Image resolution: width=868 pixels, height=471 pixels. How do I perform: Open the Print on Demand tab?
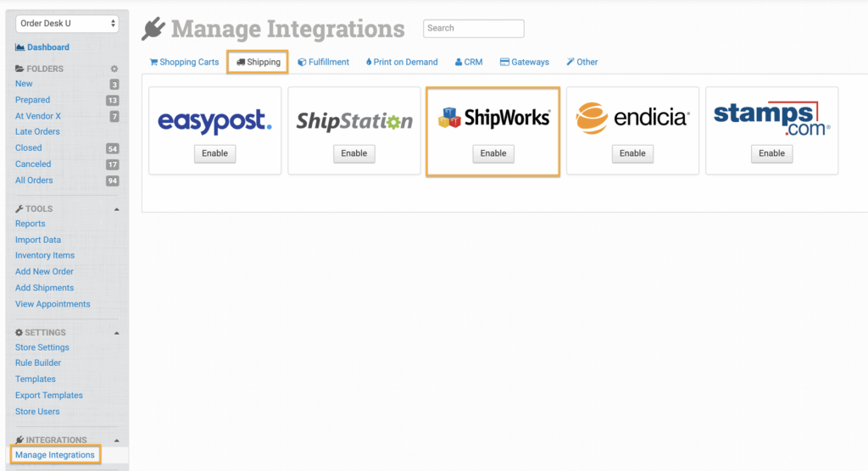point(402,62)
